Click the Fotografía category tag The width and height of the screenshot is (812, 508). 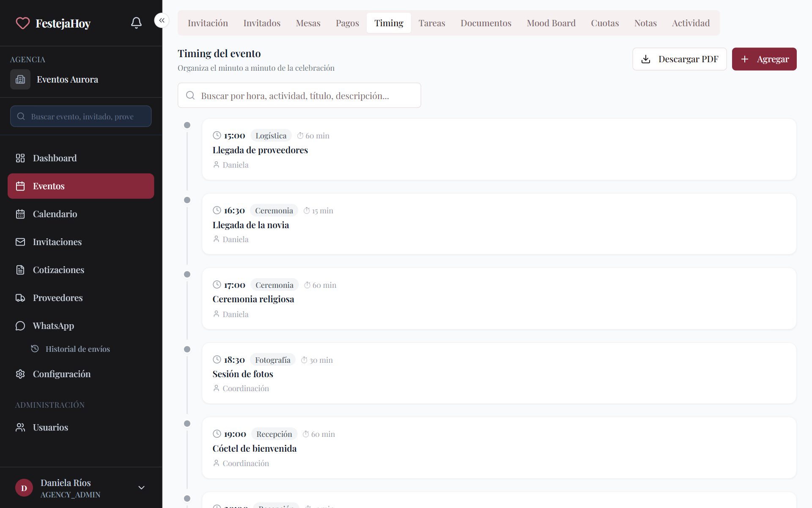(x=273, y=360)
